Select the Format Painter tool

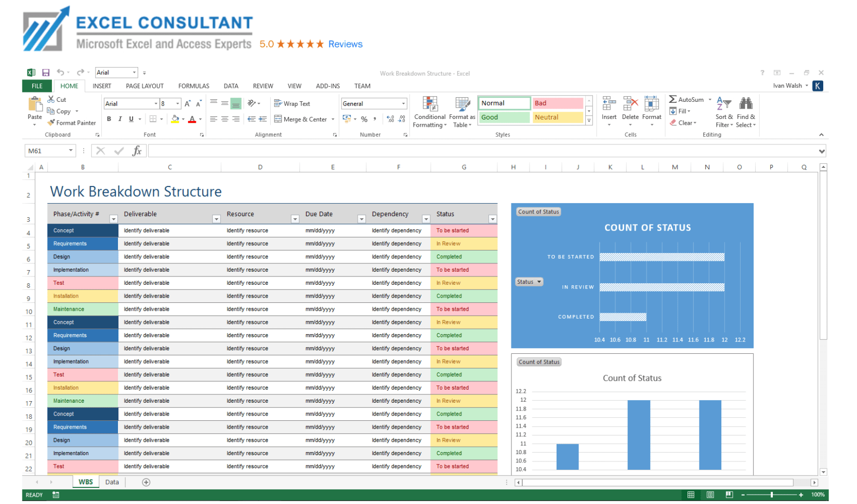coord(72,123)
